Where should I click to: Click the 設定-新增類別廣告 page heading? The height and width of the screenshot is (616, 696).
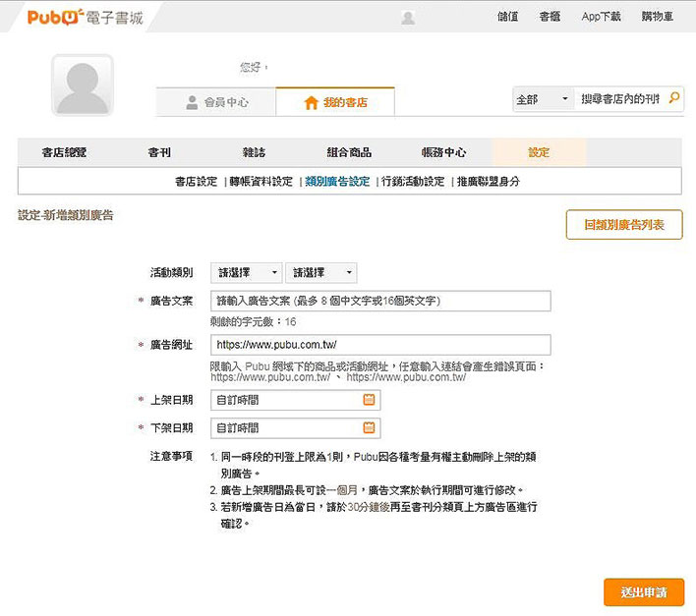(66, 215)
